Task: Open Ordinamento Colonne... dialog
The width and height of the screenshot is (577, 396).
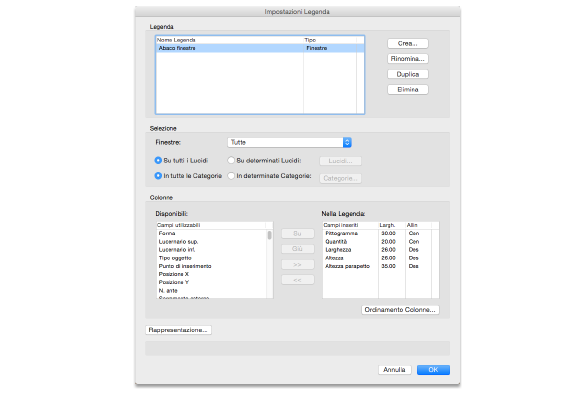Action: click(x=400, y=310)
